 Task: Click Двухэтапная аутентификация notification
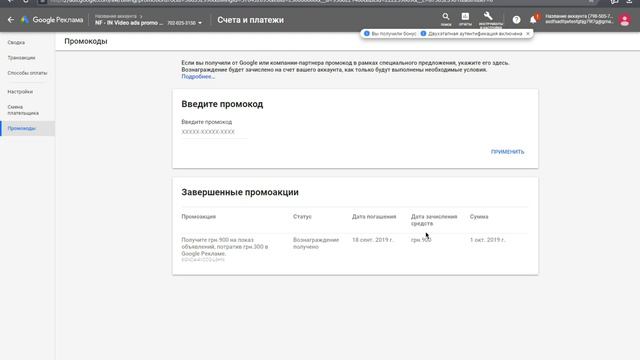(x=471, y=34)
